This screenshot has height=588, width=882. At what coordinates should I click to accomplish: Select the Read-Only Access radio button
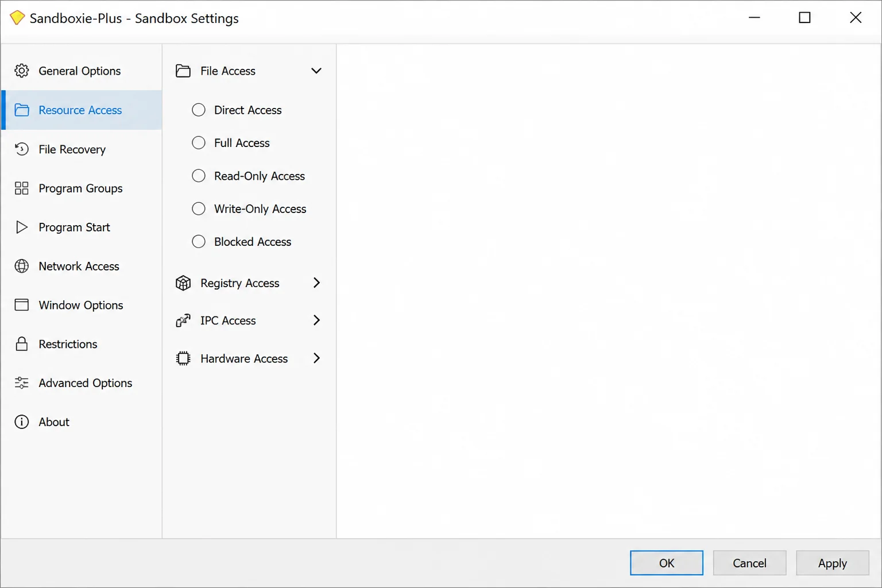point(199,176)
